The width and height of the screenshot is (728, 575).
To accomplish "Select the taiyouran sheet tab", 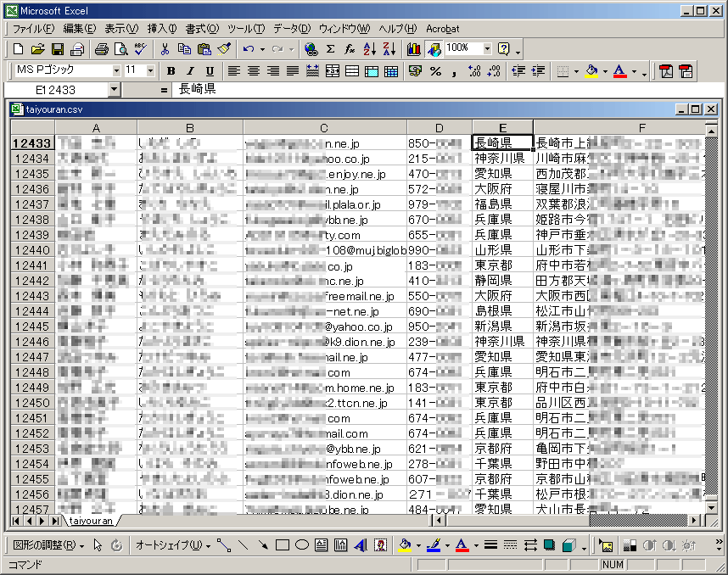I will 91,521.
